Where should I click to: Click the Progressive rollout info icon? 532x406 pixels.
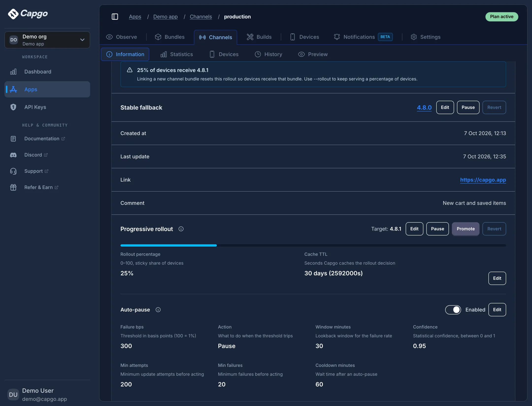click(181, 229)
